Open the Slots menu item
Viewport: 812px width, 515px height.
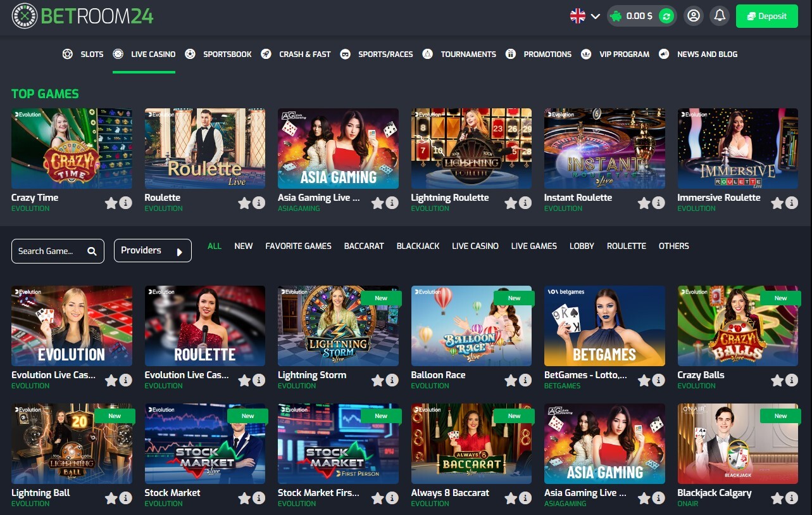click(83, 54)
